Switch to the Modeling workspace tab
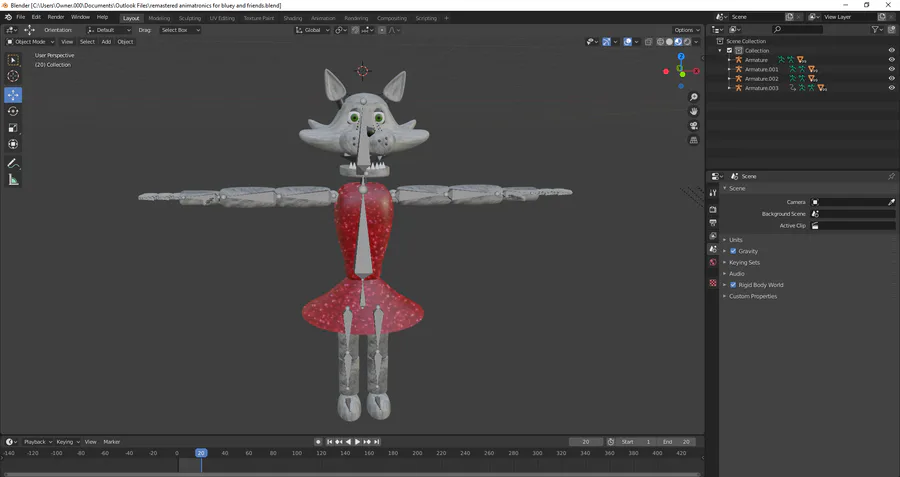The width and height of the screenshot is (900, 477). [x=159, y=18]
